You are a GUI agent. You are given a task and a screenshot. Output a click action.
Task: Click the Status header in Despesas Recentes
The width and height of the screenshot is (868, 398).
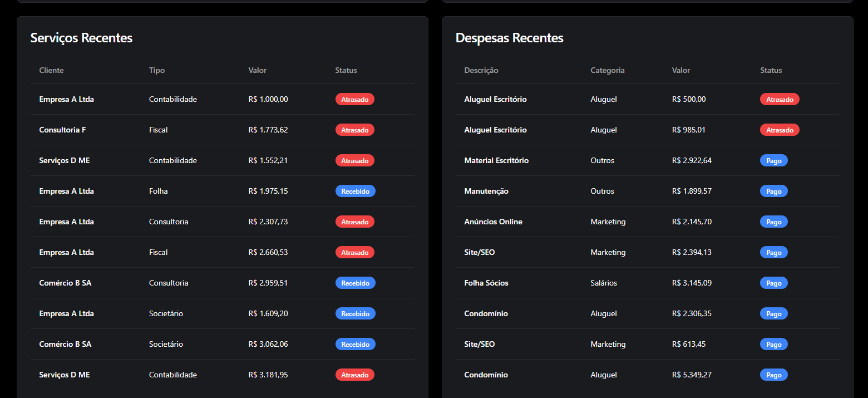tap(771, 70)
